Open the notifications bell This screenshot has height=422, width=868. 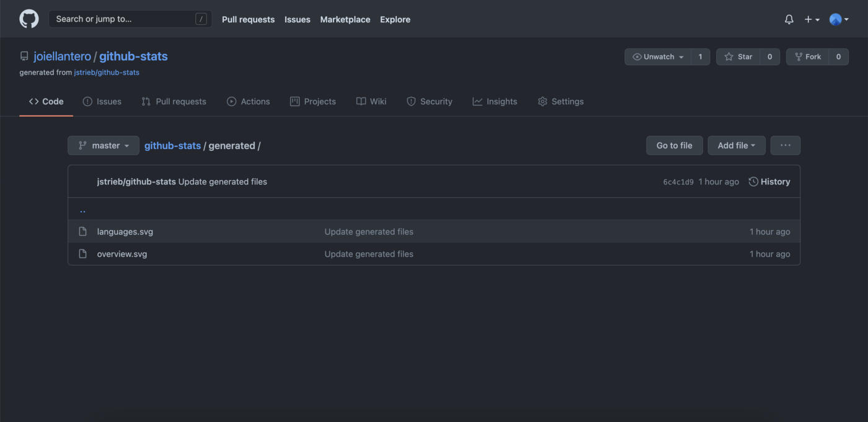789,20
